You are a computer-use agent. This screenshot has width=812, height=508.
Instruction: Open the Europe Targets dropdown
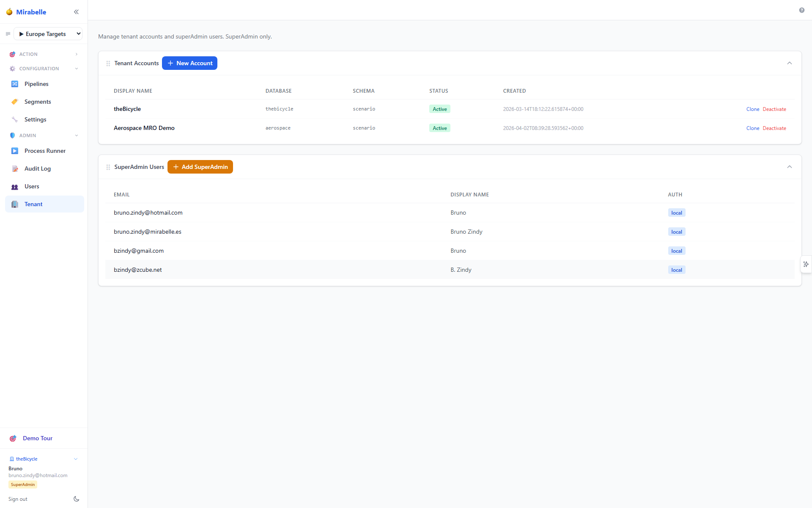(x=48, y=34)
